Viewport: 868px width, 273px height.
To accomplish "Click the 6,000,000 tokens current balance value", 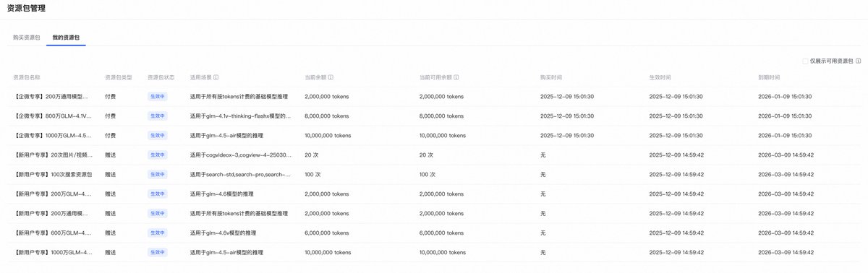I will click(x=326, y=233).
